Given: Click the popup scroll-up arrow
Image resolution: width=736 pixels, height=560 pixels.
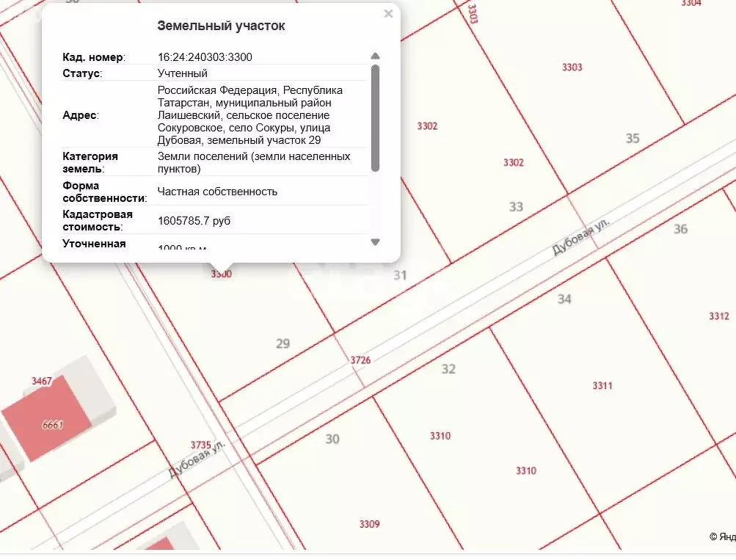Looking at the screenshot, I should tap(375, 57).
